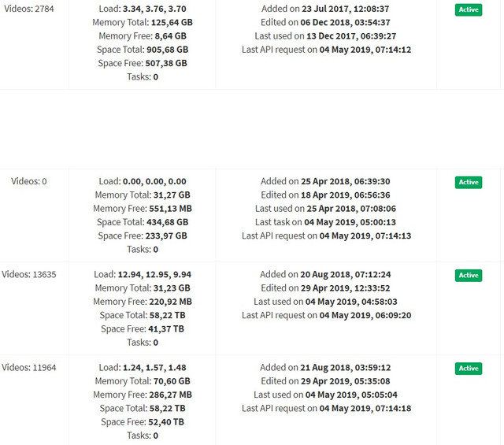Click the Load 3.34, 3.76, 3.70 line
This screenshot has width=504, height=445.
tap(143, 9)
